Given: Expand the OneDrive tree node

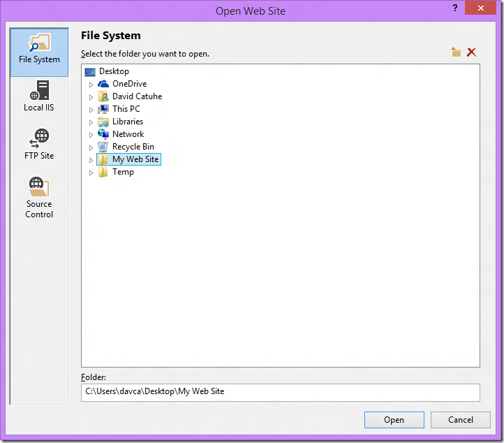Looking at the screenshot, I should click(91, 85).
